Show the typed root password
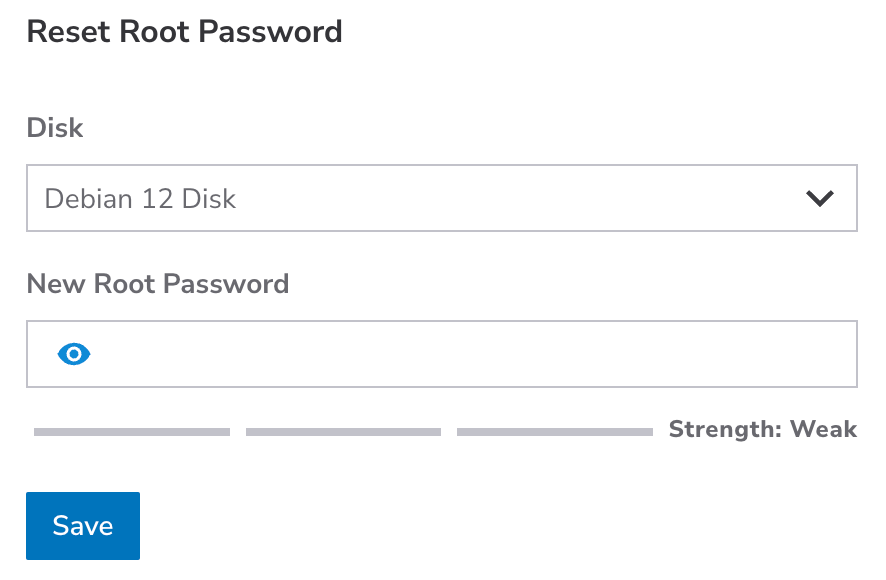 coord(75,353)
